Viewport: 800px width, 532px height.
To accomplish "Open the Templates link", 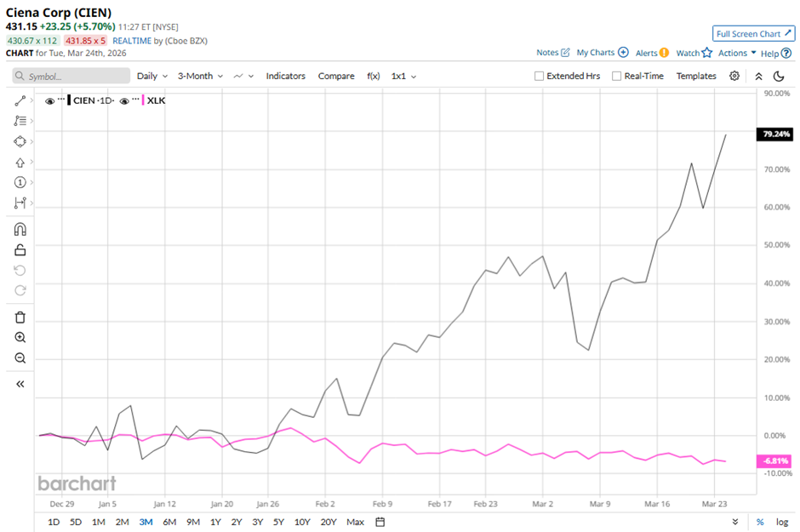I will (x=696, y=76).
